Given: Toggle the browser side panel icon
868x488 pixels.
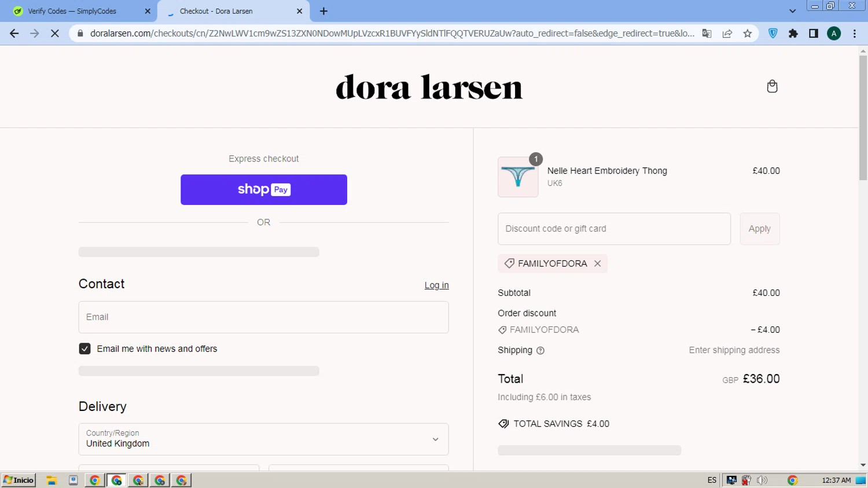Looking at the screenshot, I should (x=814, y=34).
